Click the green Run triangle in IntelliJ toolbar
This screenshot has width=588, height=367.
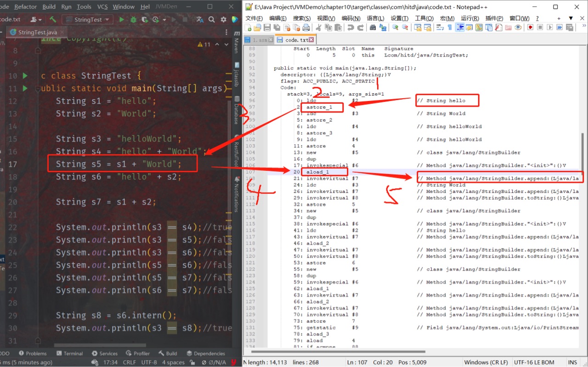[x=121, y=20]
